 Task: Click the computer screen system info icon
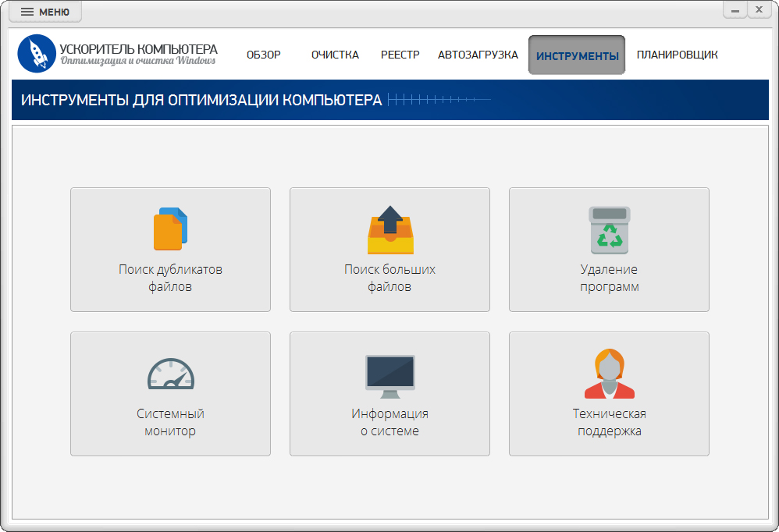pyautogui.click(x=389, y=376)
